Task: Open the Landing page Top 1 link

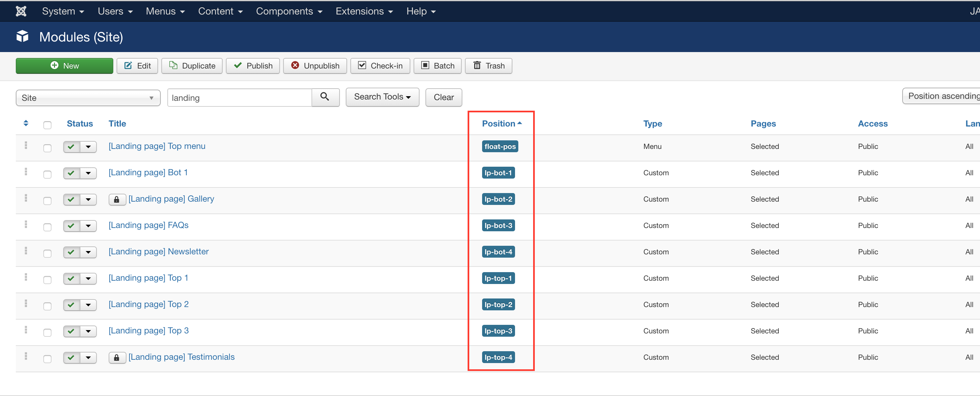Action: 148,278
